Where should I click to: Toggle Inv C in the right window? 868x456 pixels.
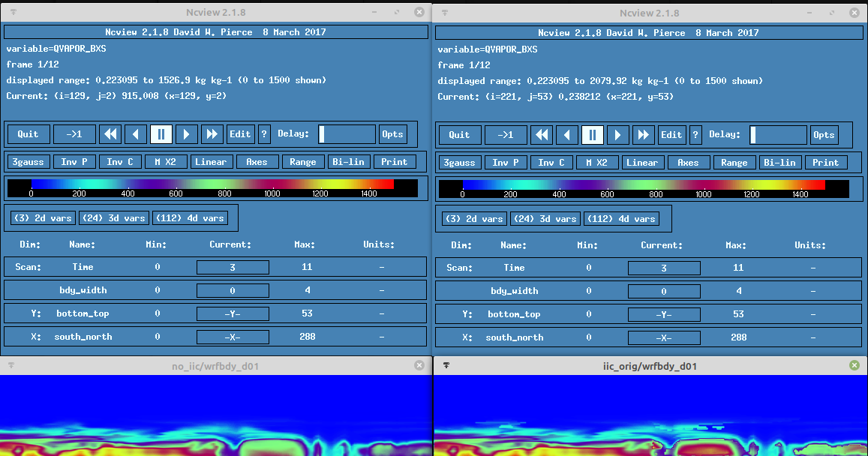pyautogui.click(x=551, y=162)
